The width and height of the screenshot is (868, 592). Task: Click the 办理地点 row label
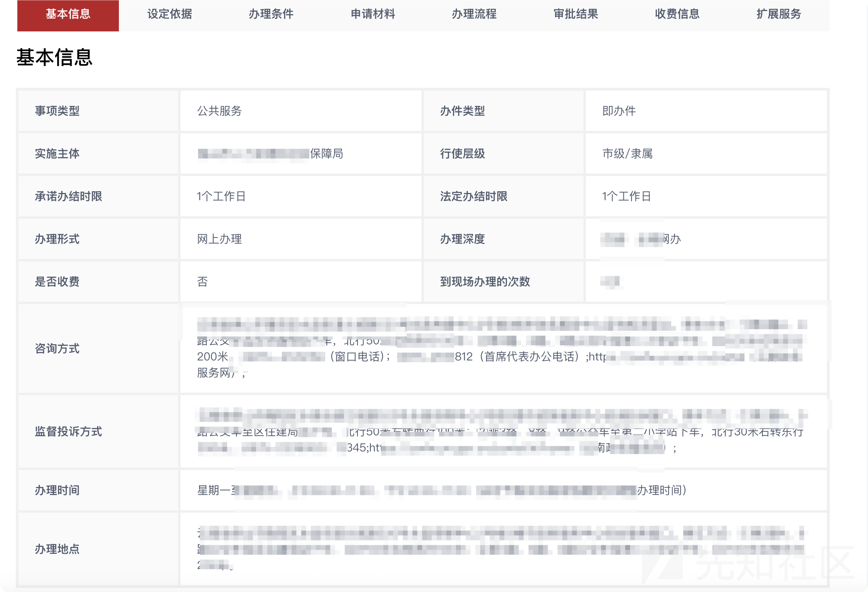pos(57,549)
